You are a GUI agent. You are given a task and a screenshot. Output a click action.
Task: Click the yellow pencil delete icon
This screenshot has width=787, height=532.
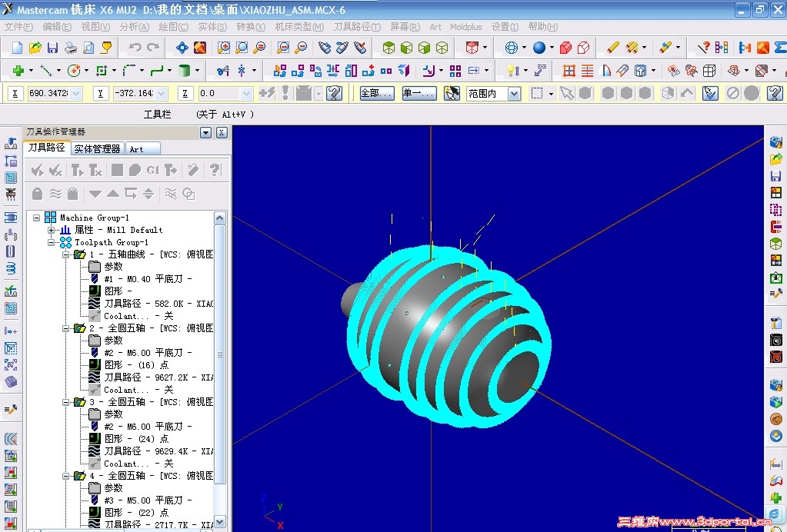[613, 48]
